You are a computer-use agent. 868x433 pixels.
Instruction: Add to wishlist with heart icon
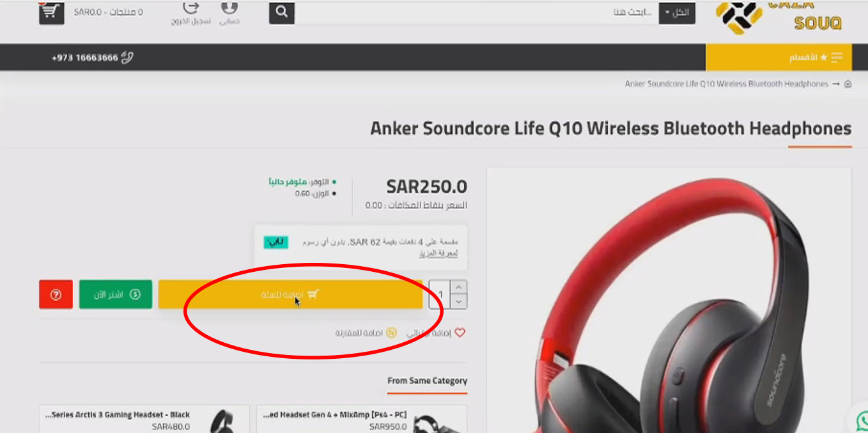click(x=460, y=333)
